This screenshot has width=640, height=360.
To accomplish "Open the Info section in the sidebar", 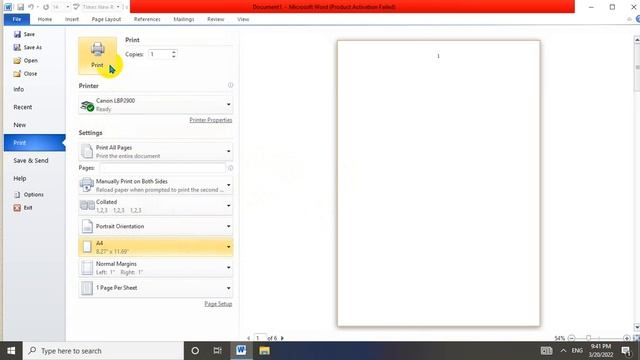I will pyautogui.click(x=19, y=89).
